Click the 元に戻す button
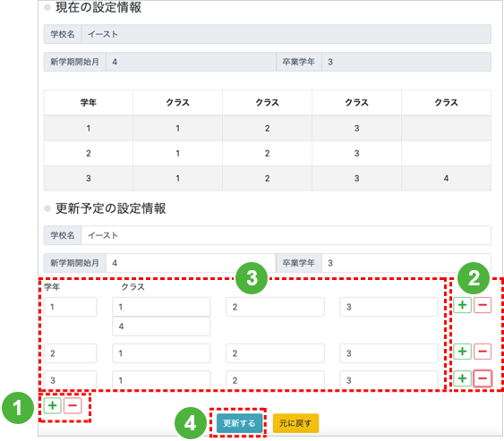This screenshot has width=504, height=441. (x=295, y=423)
